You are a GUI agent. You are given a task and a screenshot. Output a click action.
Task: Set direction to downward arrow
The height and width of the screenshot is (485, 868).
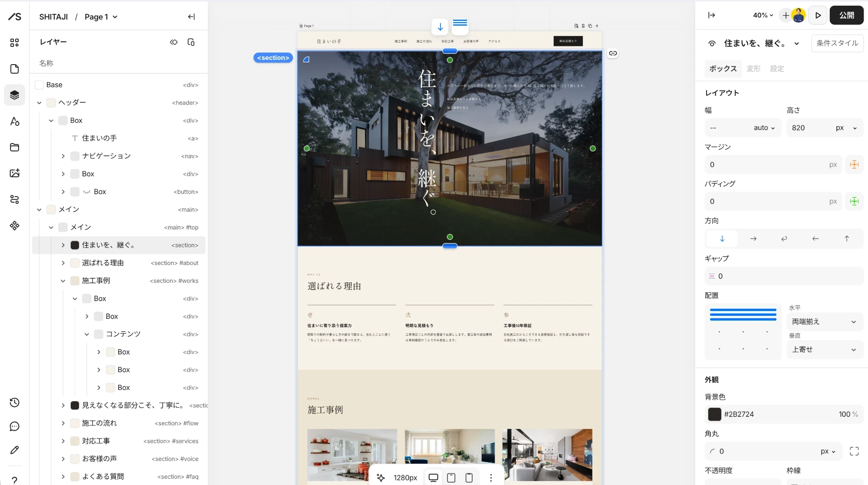pyautogui.click(x=722, y=239)
